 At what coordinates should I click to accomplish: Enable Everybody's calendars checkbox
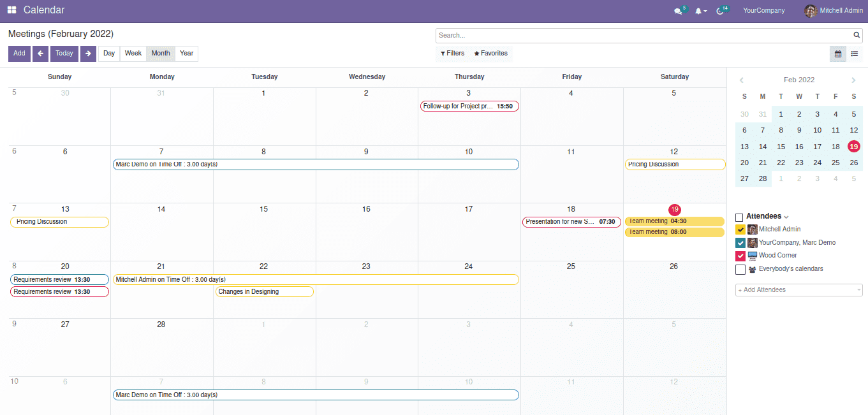tap(740, 270)
